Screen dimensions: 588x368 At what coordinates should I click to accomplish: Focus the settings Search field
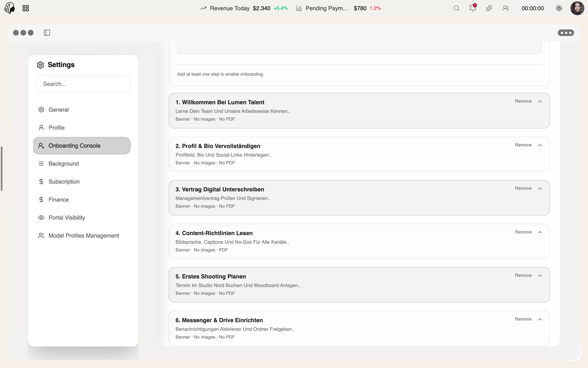(83, 84)
